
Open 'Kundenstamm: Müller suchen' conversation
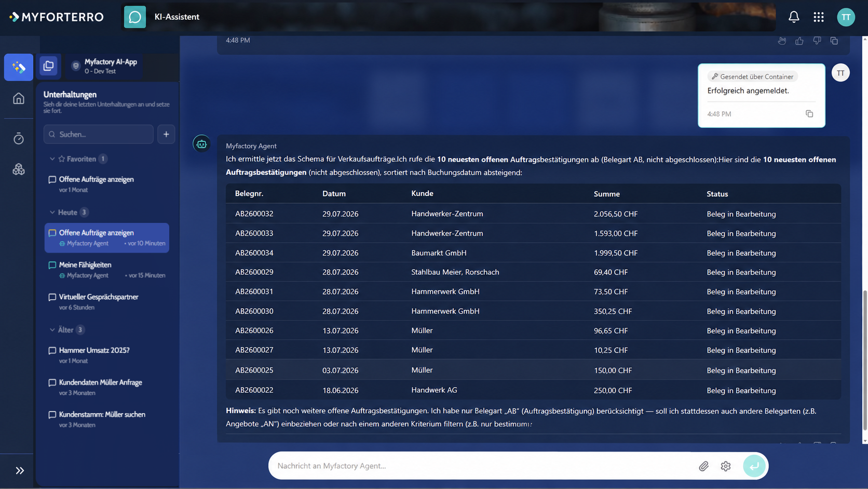click(107, 419)
